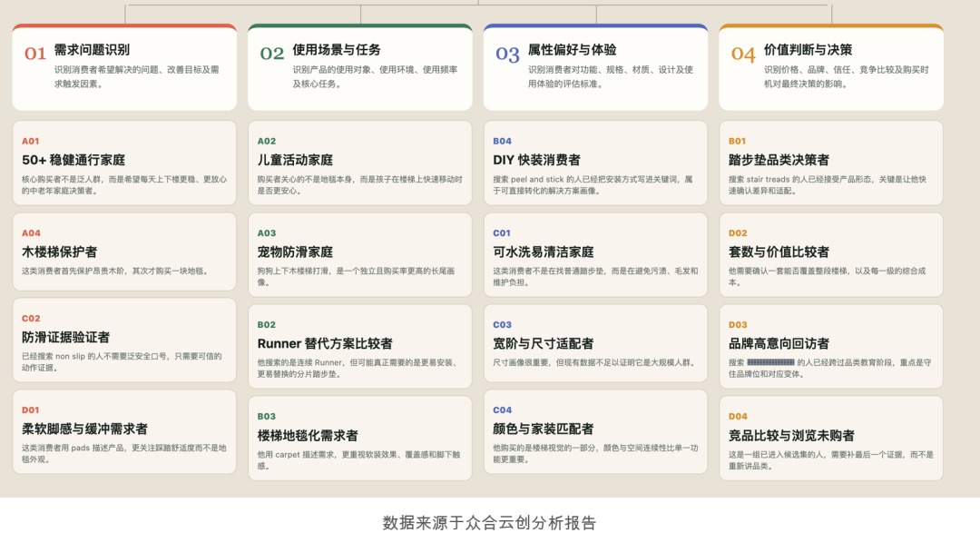Select the C01 可水洗易清洁家庭 card
Screen dimensions: 980x543
click(595, 254)
